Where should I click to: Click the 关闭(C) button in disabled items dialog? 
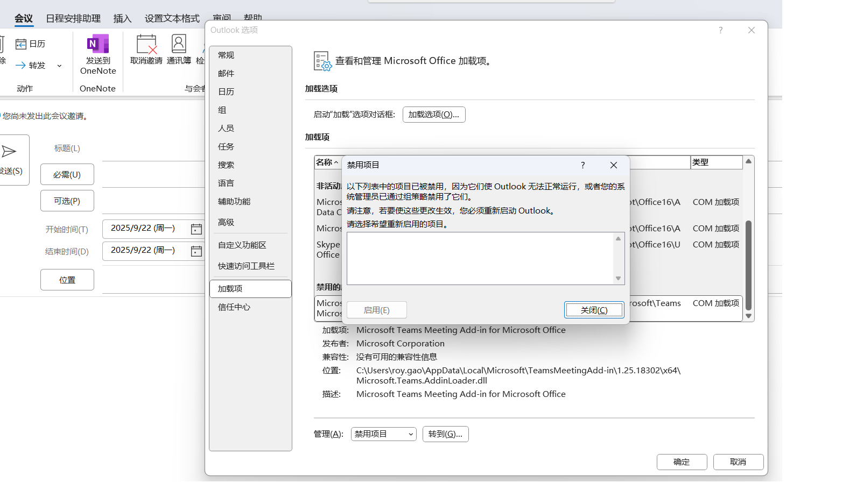pos(594,310)
